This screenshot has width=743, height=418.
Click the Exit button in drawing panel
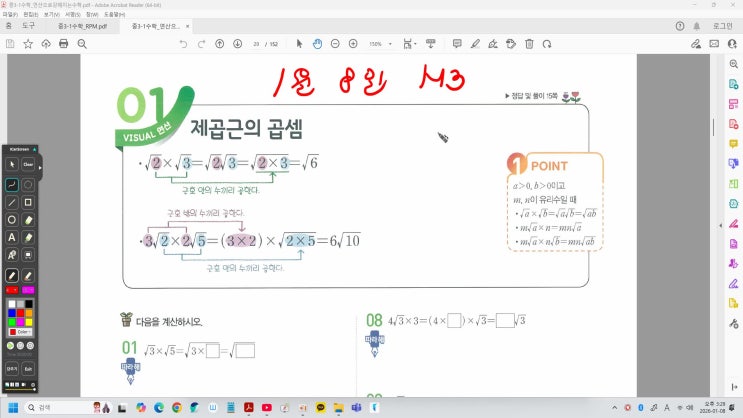(28, 368)
